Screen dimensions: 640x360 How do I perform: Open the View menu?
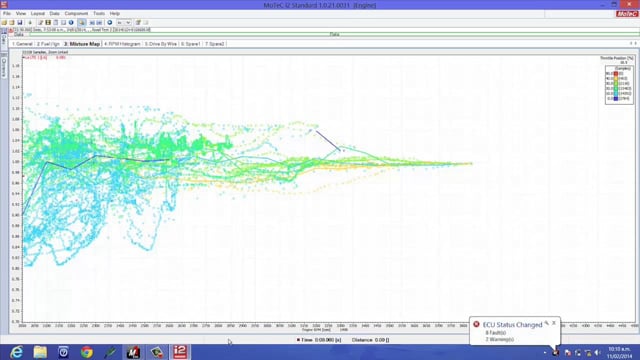coord(21,13)
